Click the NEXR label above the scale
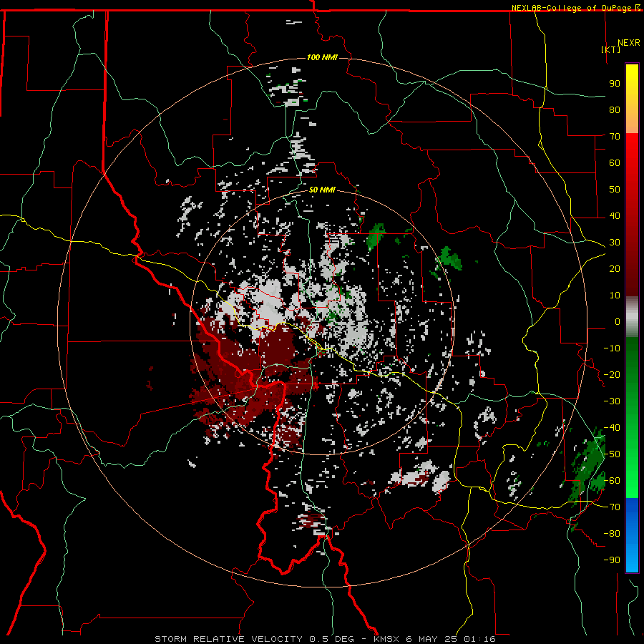The height and width of the screenshot is (644, 644). coord(629,43)
